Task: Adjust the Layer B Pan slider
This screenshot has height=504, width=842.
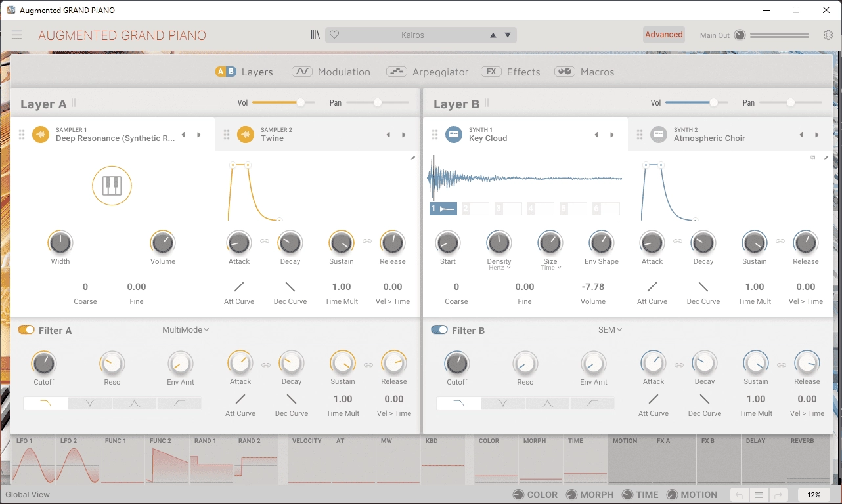Action: point(791,102)
